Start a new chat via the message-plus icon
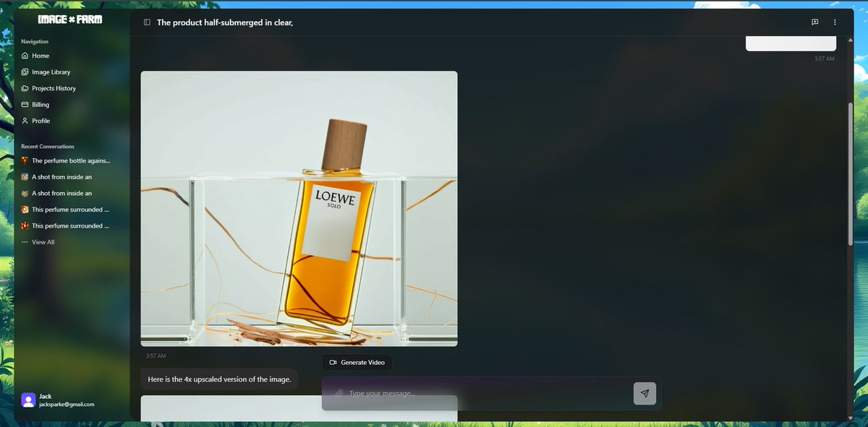This screenshot has width=868, height=427. pos(814,22)
